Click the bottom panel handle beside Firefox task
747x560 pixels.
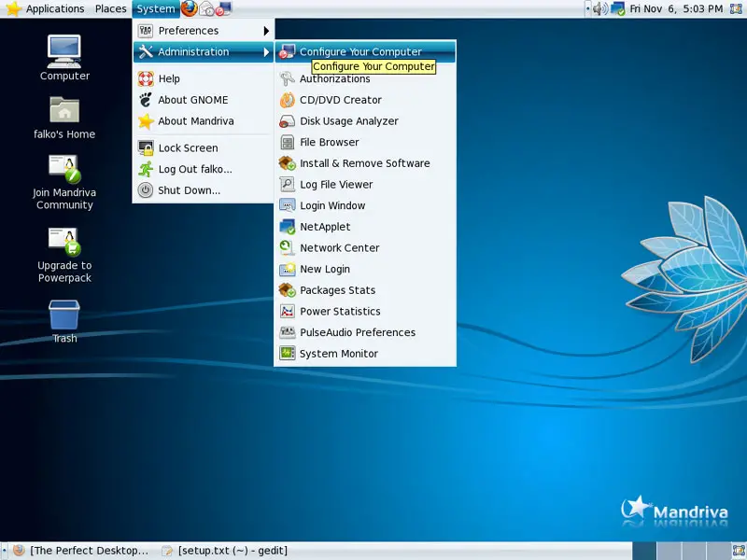(x=5, y=551)
